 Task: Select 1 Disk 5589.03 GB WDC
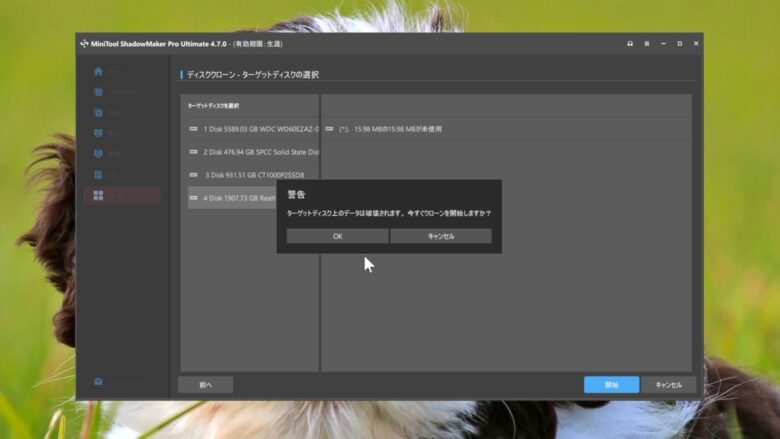click(253, 129)
